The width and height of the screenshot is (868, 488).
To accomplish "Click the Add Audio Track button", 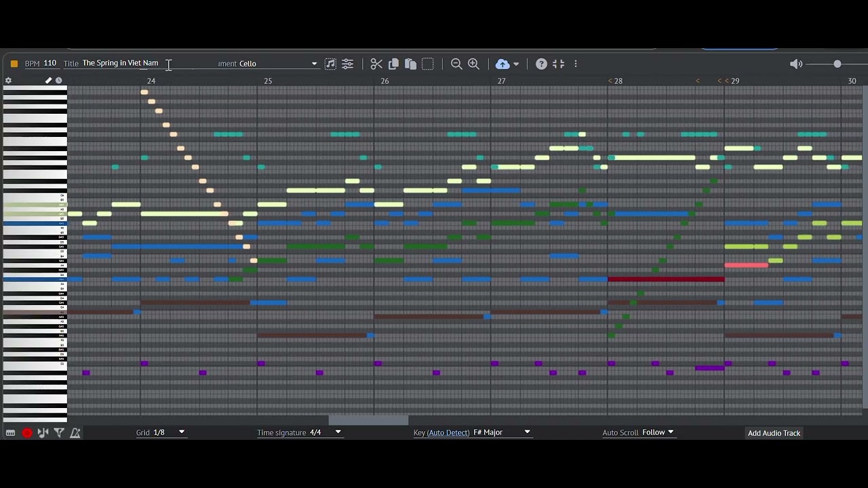I will click(x=774, y=433).
